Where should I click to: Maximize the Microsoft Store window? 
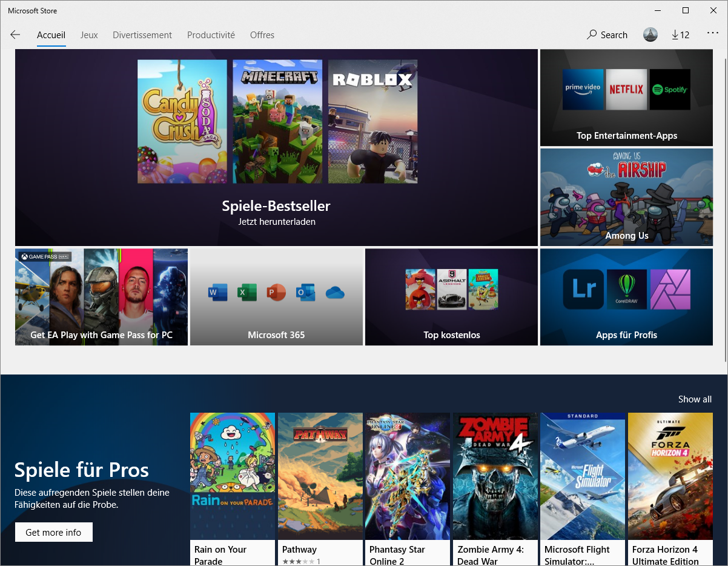[x=686, y=10]
